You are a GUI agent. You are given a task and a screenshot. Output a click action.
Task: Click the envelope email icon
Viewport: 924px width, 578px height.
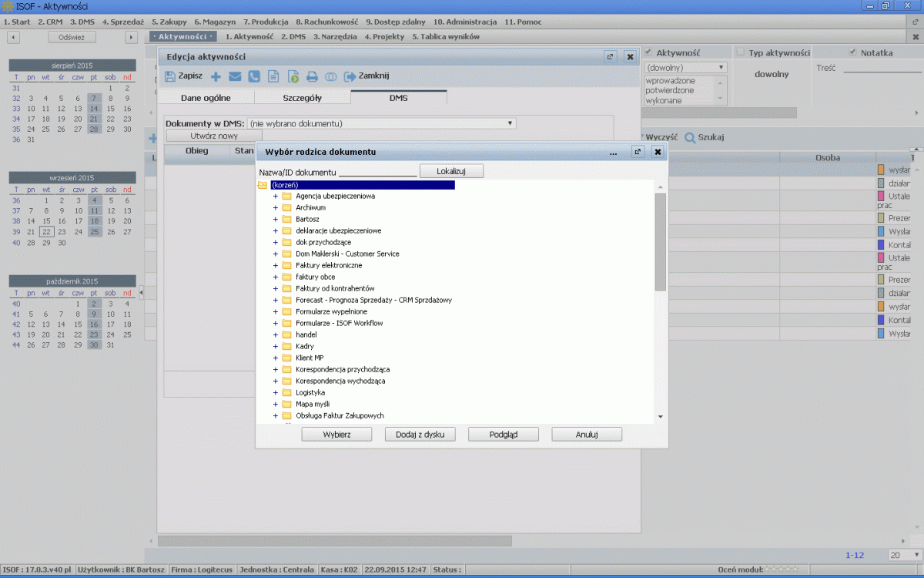[235, 76]
